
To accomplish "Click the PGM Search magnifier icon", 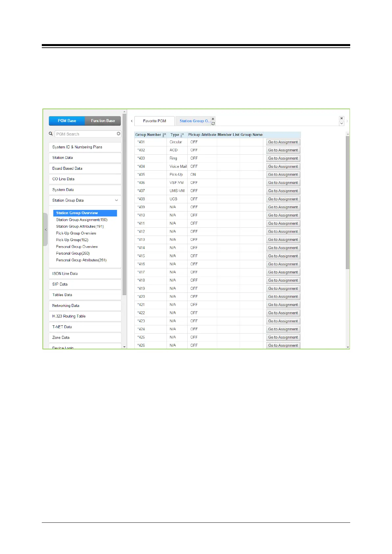I will tap(51, 134).
